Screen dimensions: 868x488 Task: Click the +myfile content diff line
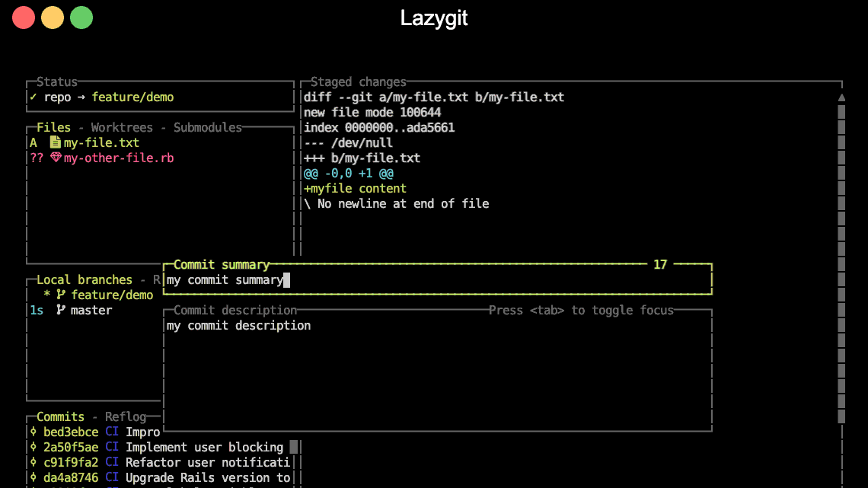[355, 188]
